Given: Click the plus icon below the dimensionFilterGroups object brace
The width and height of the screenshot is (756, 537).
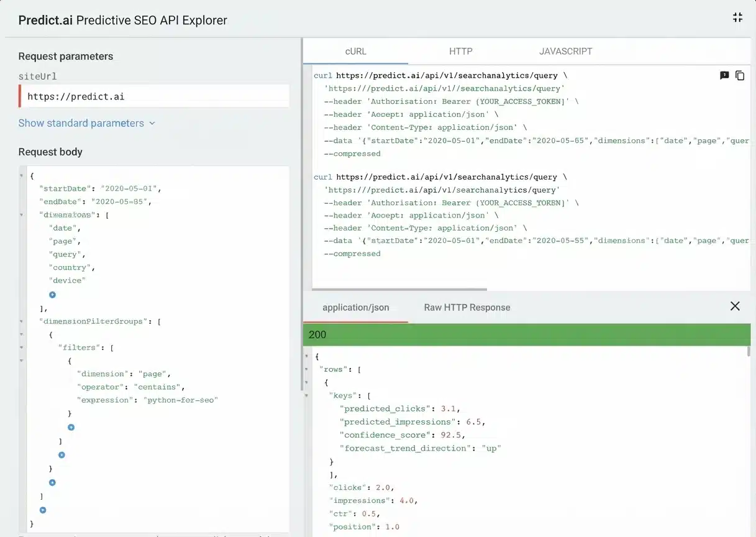Looking at the screenshot, I should pos(52,482).
